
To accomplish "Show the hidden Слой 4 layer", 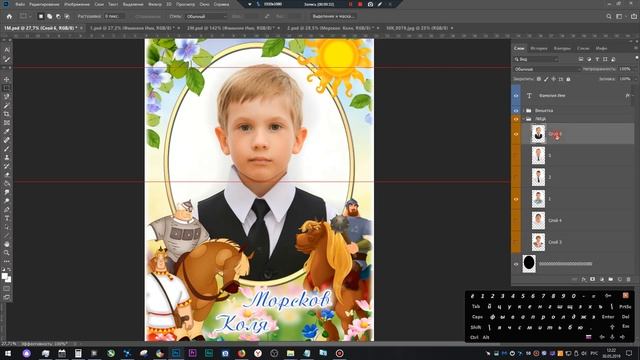I will tap(516, 220).
